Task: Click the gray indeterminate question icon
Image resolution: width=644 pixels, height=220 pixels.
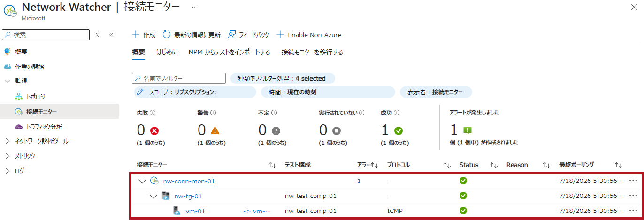Action: [276, 131]
